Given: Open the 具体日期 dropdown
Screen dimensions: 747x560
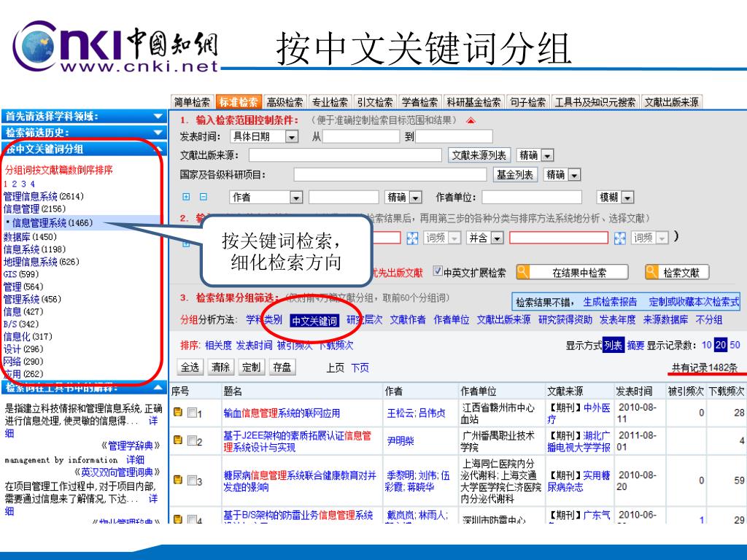Looking at the screenshot, I should tap(292, 136).
